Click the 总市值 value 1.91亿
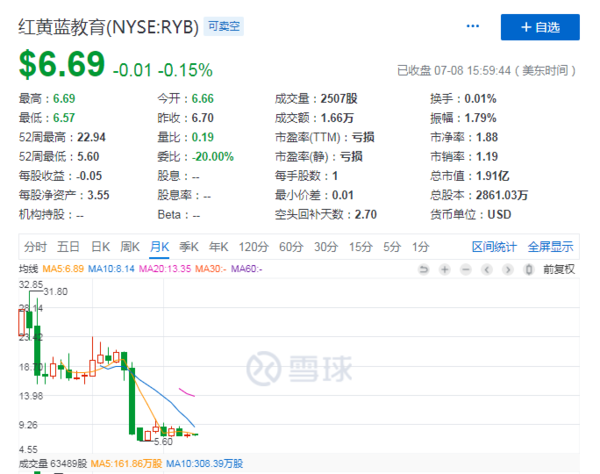The image size is (600, 474). (492, 176)
